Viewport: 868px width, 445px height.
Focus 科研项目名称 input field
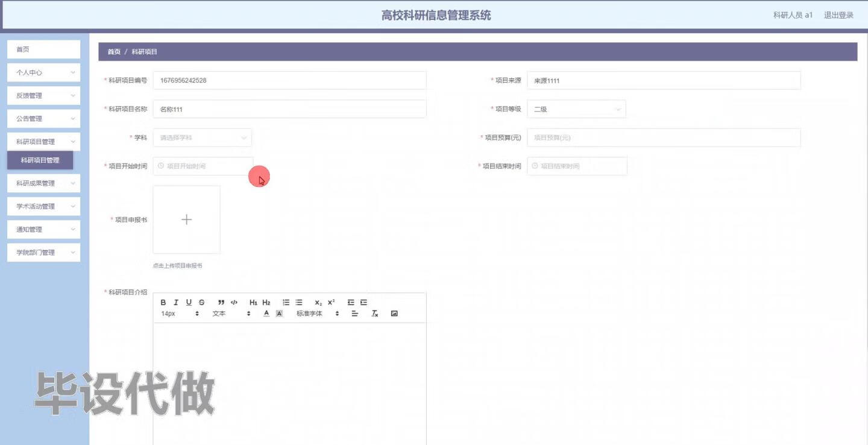pyautogui.click(x=289, y=109)
